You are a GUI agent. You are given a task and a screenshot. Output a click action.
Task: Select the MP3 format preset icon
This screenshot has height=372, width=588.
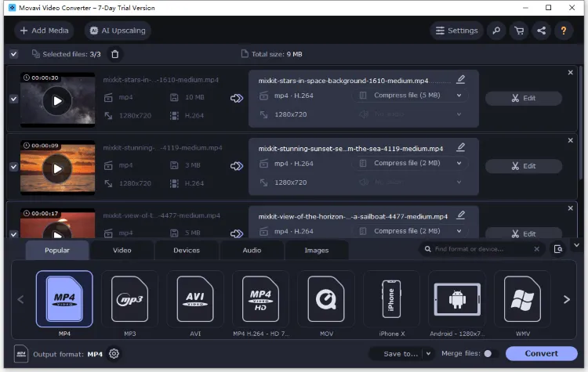pyautogui.click(x=129, y=299)
